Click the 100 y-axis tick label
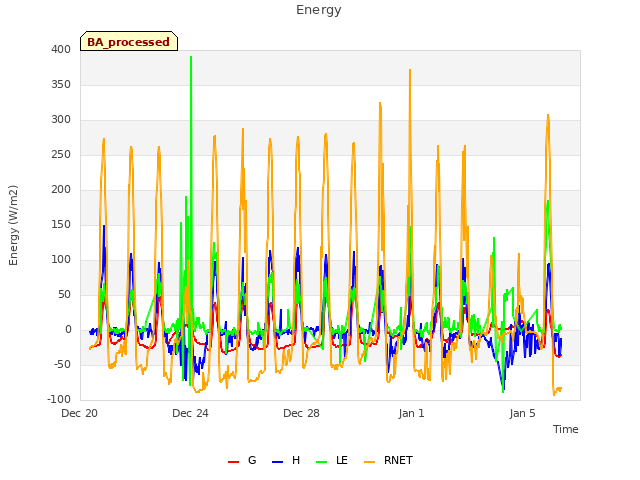Screen dimensions: 640x480 [61, 260]
